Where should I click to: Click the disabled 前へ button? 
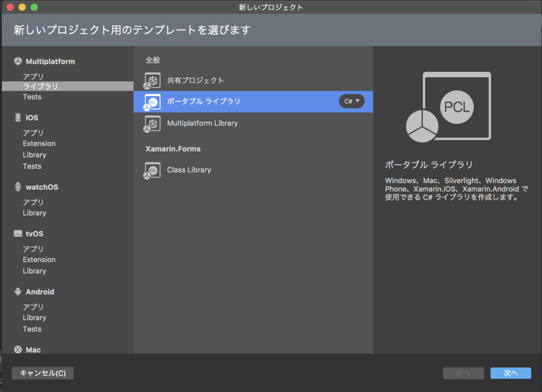[463, 373]
